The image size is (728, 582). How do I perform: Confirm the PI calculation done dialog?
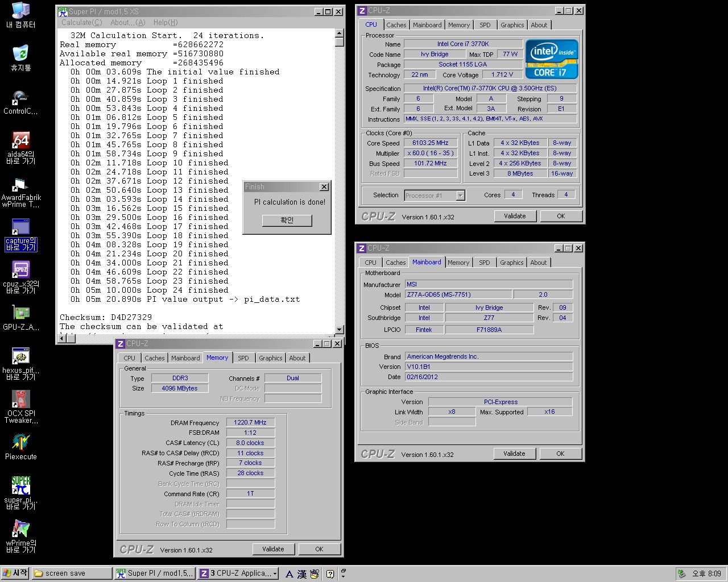[x=287, y=220]
